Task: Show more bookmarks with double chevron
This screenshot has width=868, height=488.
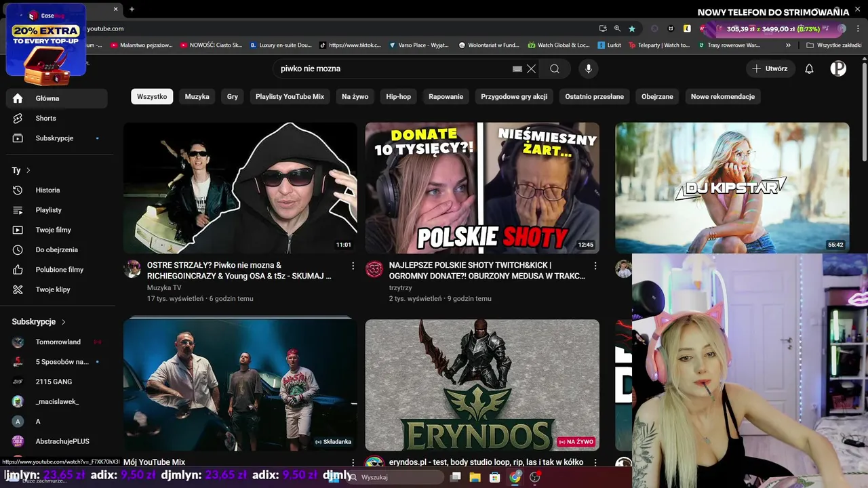Action: [x=788, y=45]
